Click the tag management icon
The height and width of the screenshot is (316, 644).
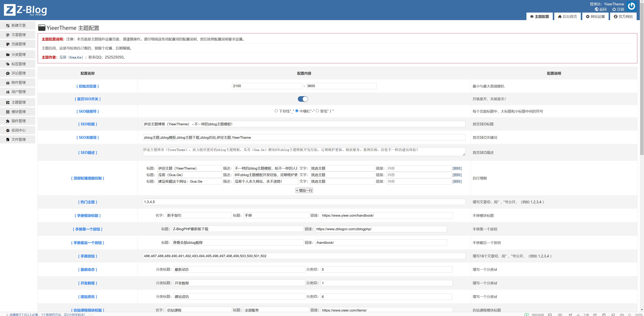point(8,64)
